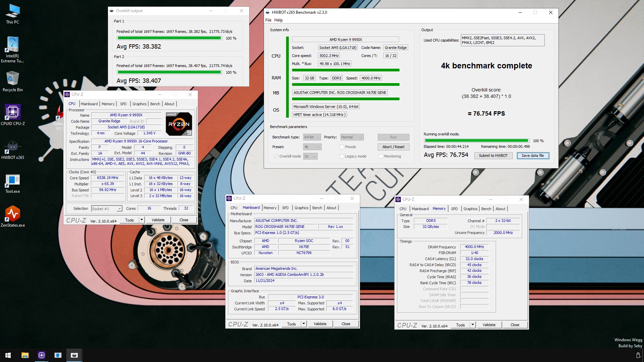The height and width of the screenshot is (362, 644).
Task: Click the Core Speed 6538.19 MHz value
Action: (x=108, y=178)
